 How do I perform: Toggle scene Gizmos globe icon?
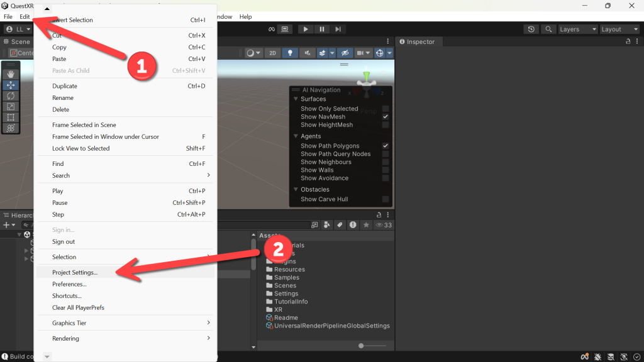(379, 53)
